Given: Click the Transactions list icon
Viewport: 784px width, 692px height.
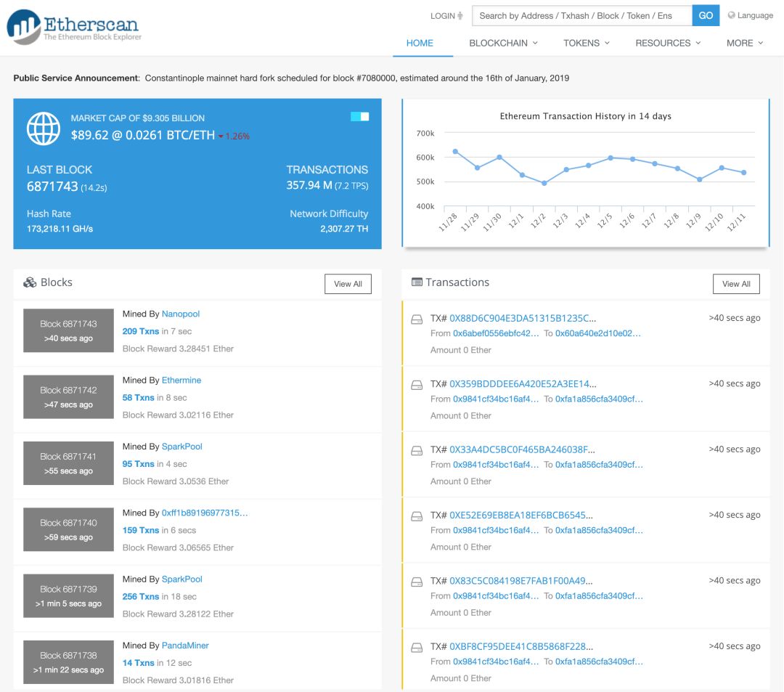Looking at the screenshot, I should point(417,282).
